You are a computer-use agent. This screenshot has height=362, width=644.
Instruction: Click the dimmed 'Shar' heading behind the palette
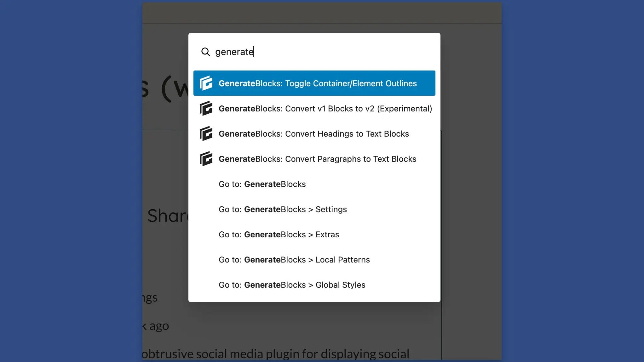coord(167,216)
